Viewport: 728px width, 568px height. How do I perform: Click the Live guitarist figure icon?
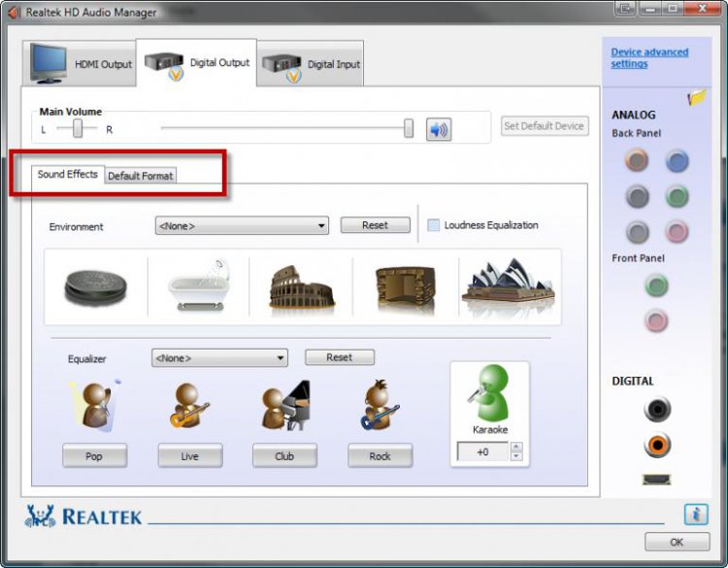click(189, 406)
